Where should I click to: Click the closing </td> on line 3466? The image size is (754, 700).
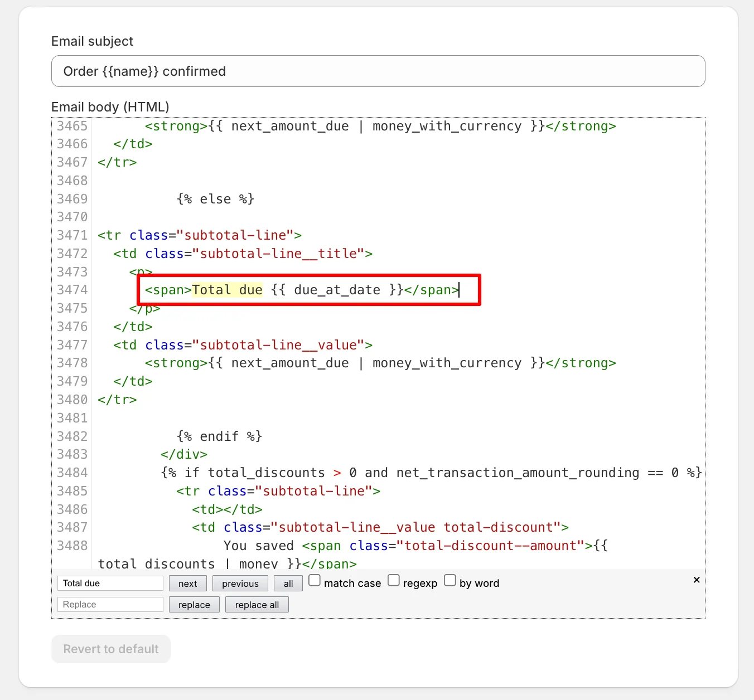coord(133,144)
